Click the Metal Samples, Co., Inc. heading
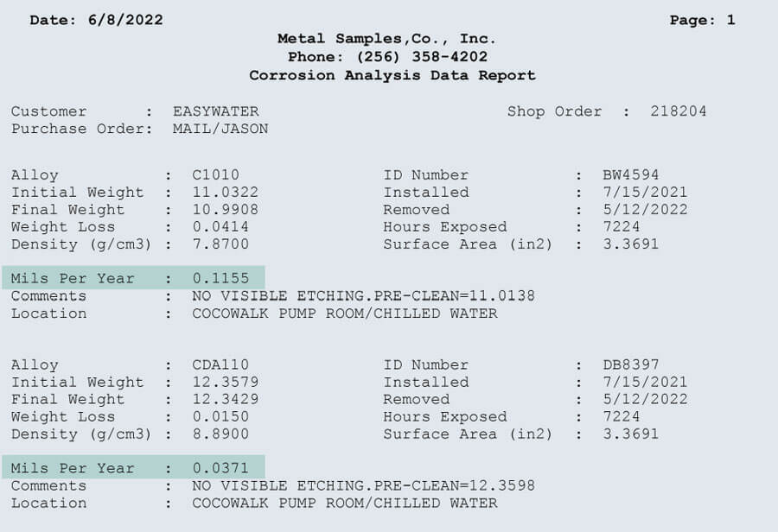The width and height of the screenshot is (778, 532). [x=386, y=39]
